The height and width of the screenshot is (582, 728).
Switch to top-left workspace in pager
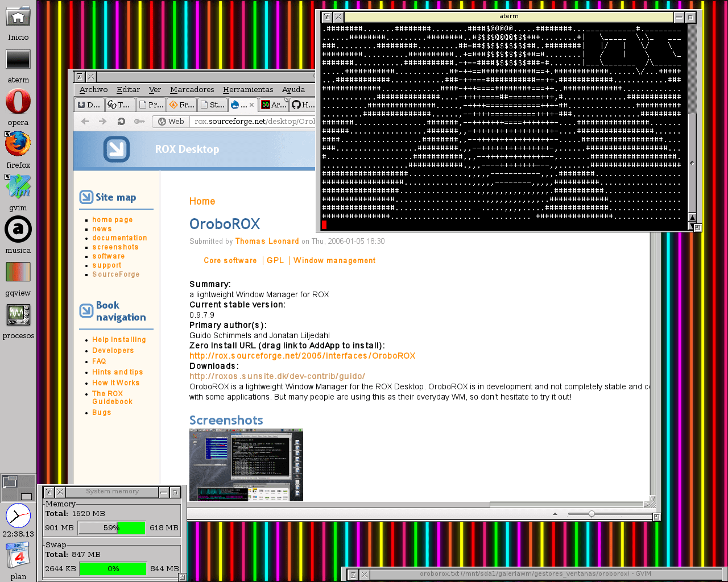coord(10,481)
